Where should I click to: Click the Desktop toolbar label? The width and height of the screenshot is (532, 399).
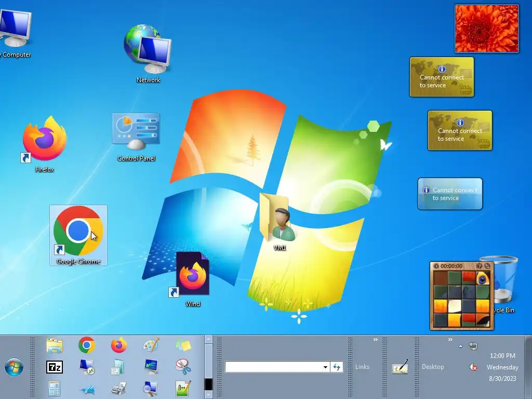433,367
